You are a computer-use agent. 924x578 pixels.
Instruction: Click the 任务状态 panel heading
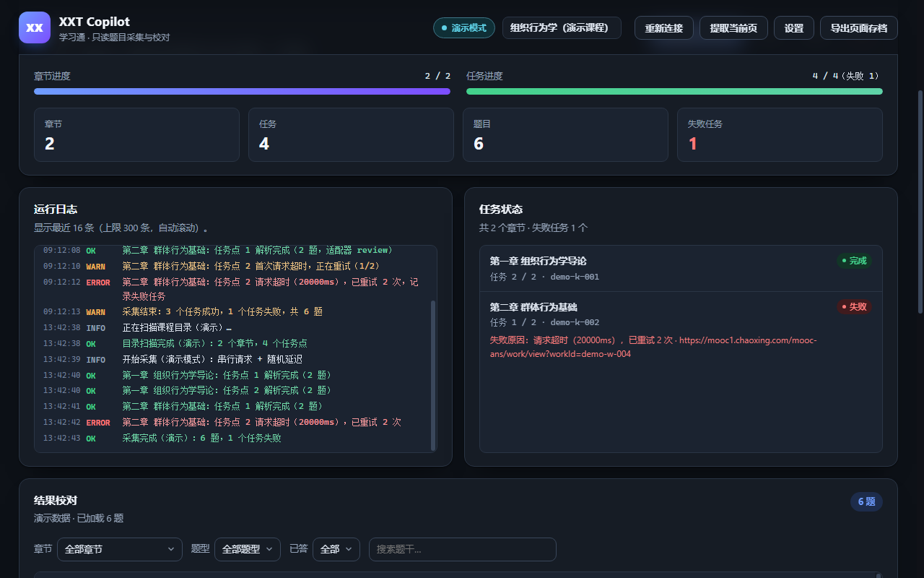pyautogui.click(x=501, y=210)
